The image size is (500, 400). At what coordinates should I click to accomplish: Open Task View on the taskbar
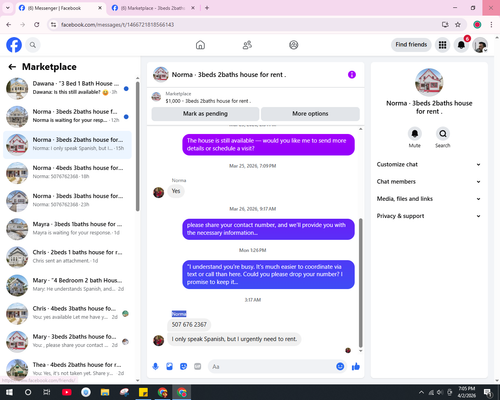pyautogui.click(x=47, y=392)
